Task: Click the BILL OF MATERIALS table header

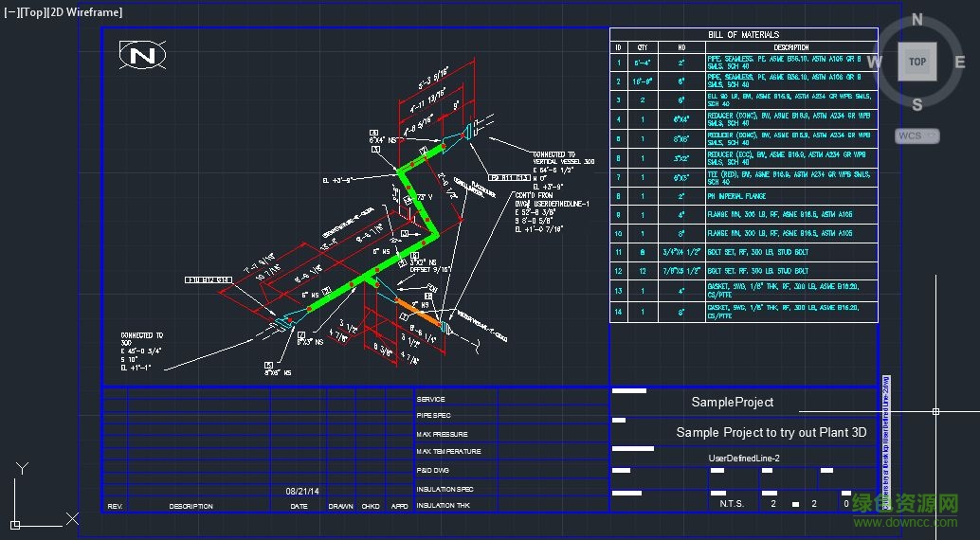Action: 743,35
